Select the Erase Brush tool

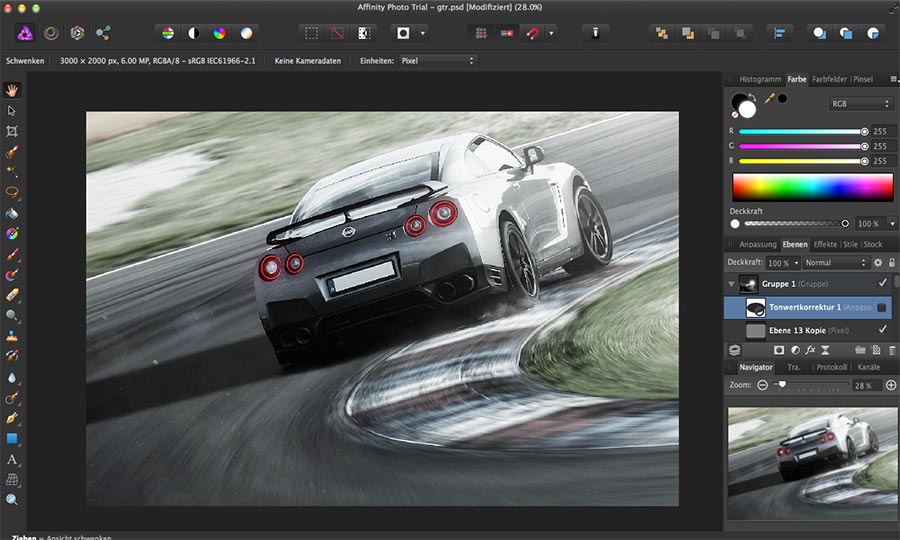[x=11, y=295]
